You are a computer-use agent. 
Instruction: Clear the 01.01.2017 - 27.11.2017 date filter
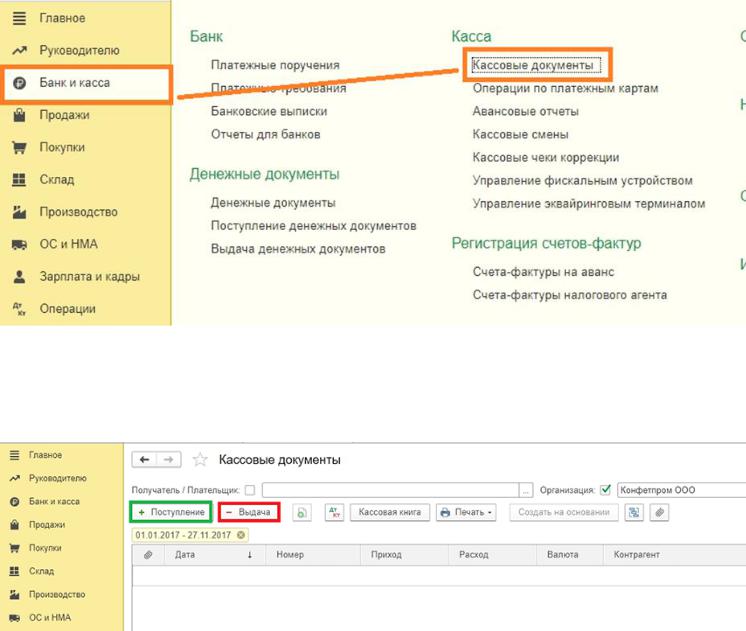coord(241,535)
